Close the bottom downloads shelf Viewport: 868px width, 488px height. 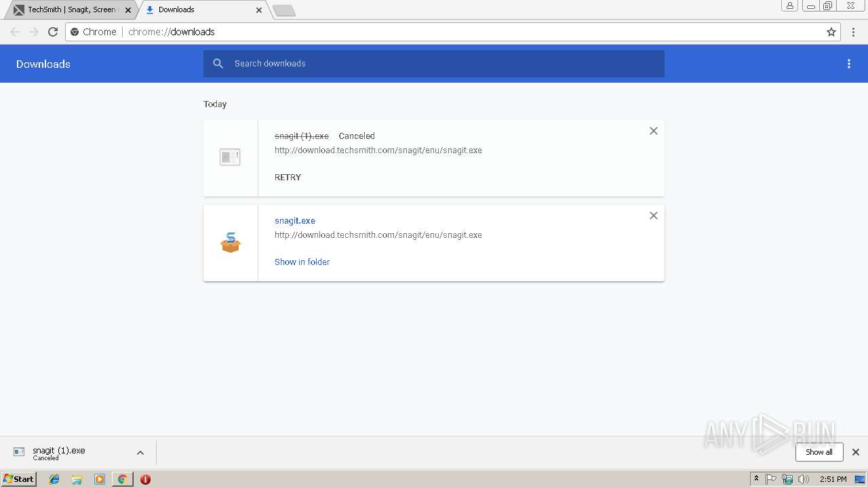pos(856,452)
